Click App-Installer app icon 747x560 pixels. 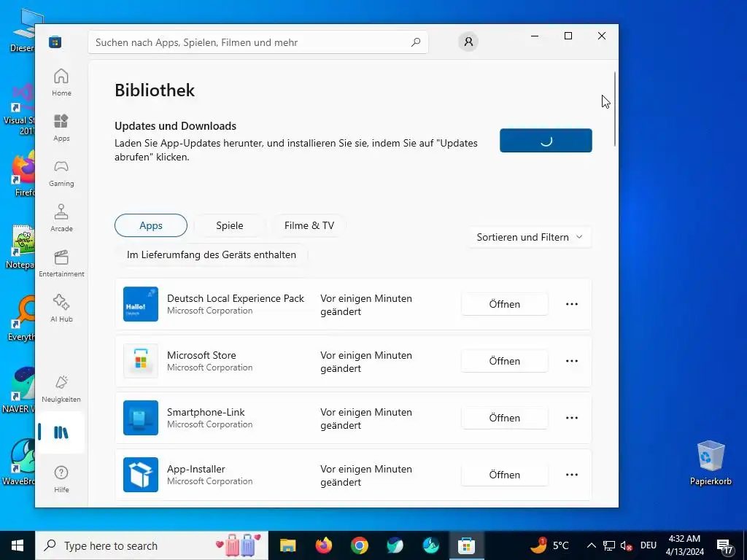141,475
